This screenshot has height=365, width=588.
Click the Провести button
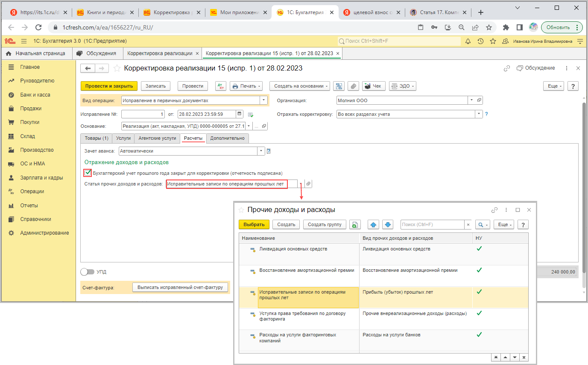click(x=193, y=86)
